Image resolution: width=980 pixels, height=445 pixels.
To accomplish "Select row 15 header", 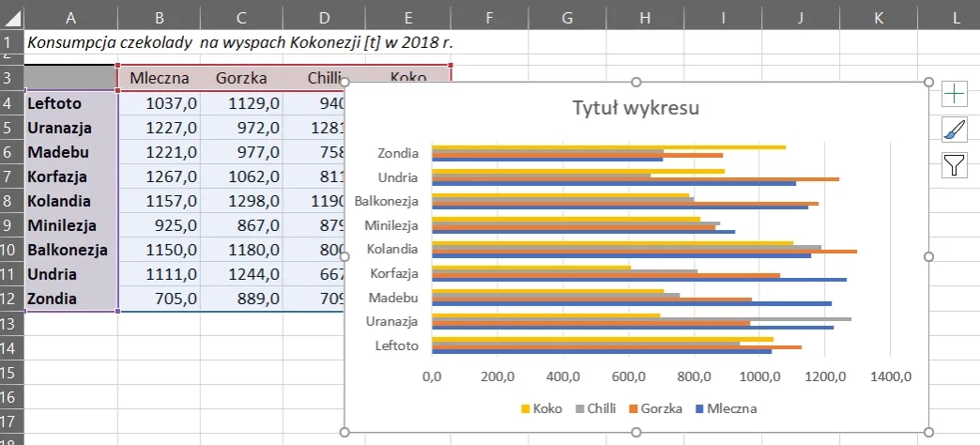I will tap(10, 373).
